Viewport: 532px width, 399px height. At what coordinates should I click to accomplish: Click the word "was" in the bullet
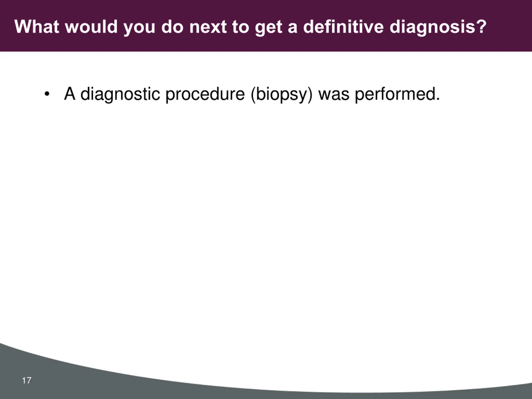coord(334,95)
